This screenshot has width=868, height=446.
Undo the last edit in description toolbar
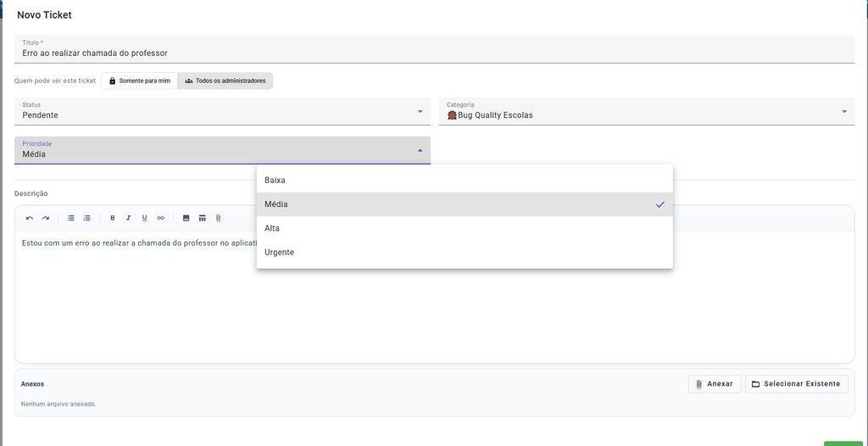pyautogui.click(x=30, y=218)
